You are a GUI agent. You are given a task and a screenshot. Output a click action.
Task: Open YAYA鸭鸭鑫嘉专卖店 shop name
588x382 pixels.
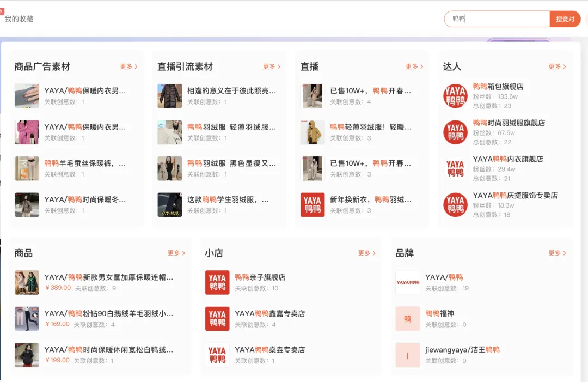(x=269, y=313)
